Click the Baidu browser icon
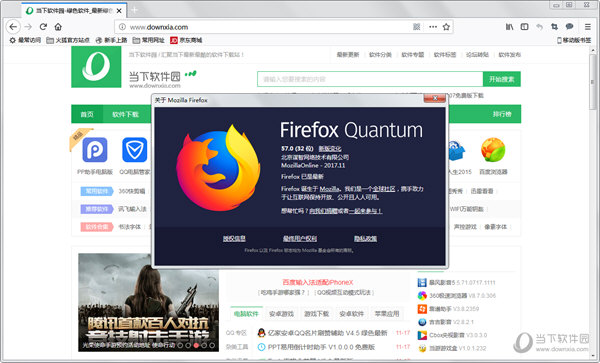 pyautogui.click(x=493, y=150)
